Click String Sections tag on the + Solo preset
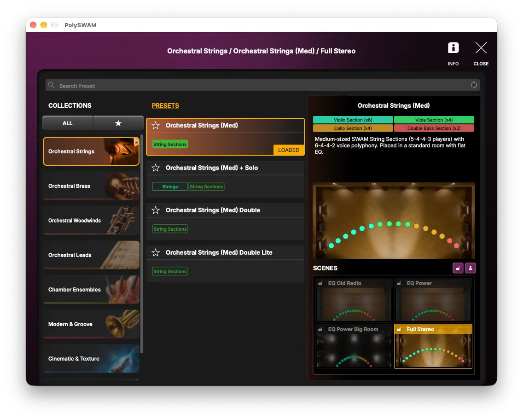This screenshot has height=420, width=523. point(206,187)
